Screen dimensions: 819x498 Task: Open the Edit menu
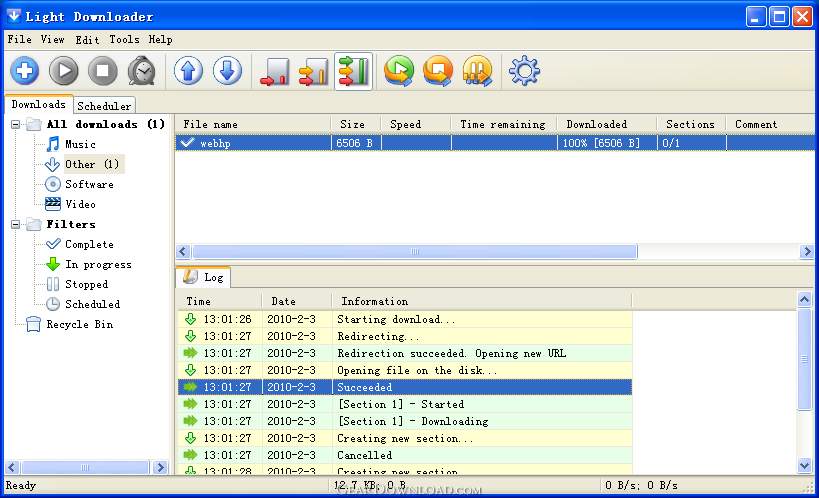point(87,40)
